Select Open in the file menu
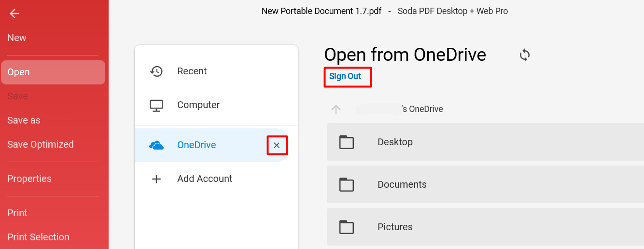 click(53, 72)
